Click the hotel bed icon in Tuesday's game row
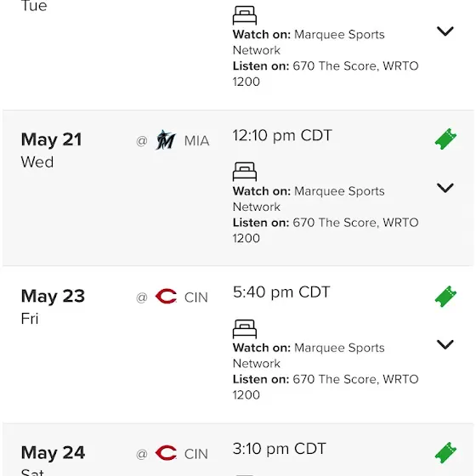 click(x=245, y=15)
